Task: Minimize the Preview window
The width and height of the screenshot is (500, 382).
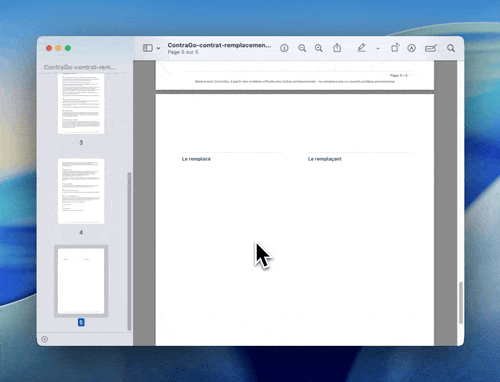Action: [58, 48]
